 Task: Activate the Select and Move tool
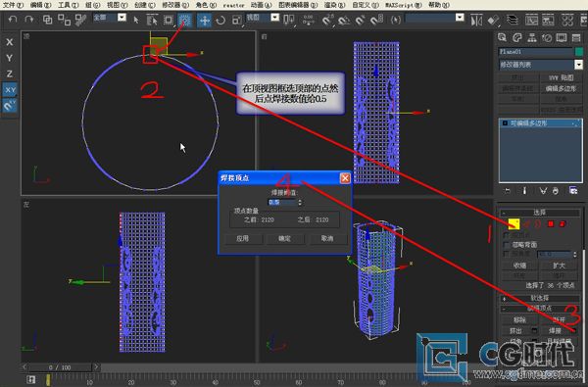[x=205, y=20]
